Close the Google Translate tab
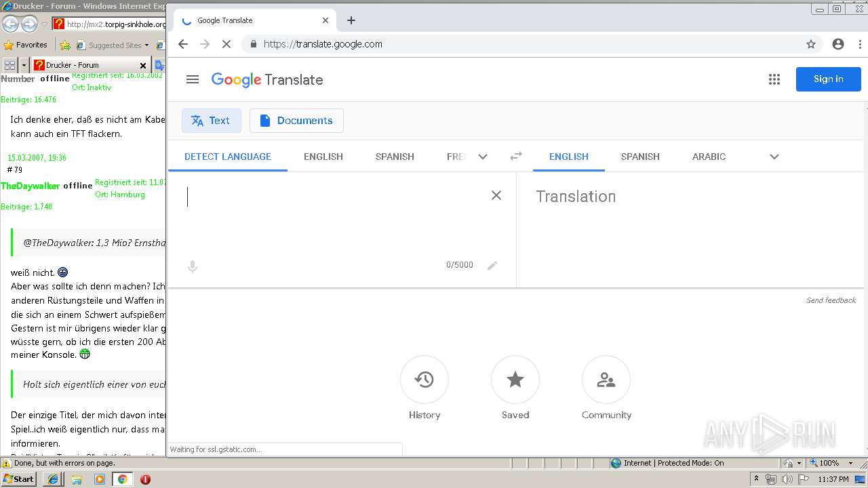Image resolution: width=868 pixels, height=488 pixels. (325, 20)
